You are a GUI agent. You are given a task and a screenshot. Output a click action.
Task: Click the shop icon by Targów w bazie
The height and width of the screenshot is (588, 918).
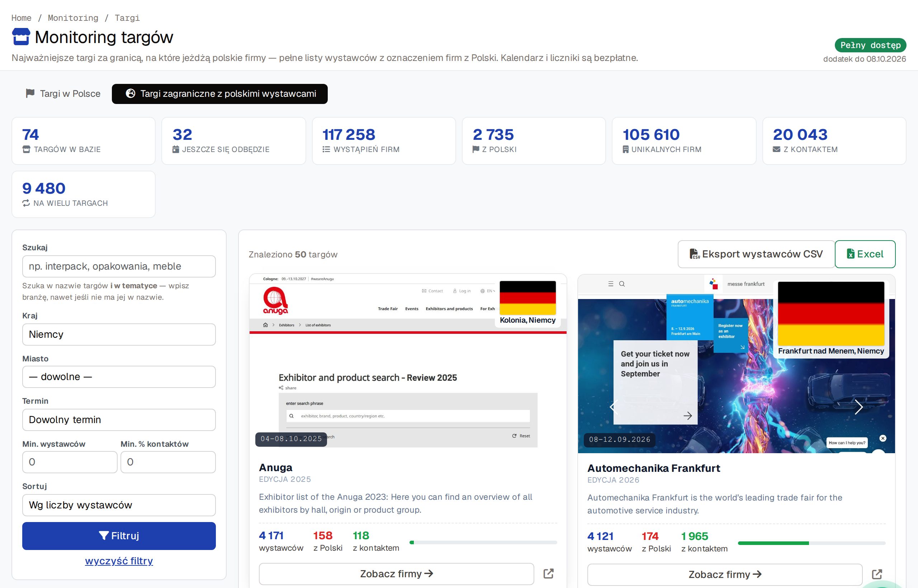(26, 149)
